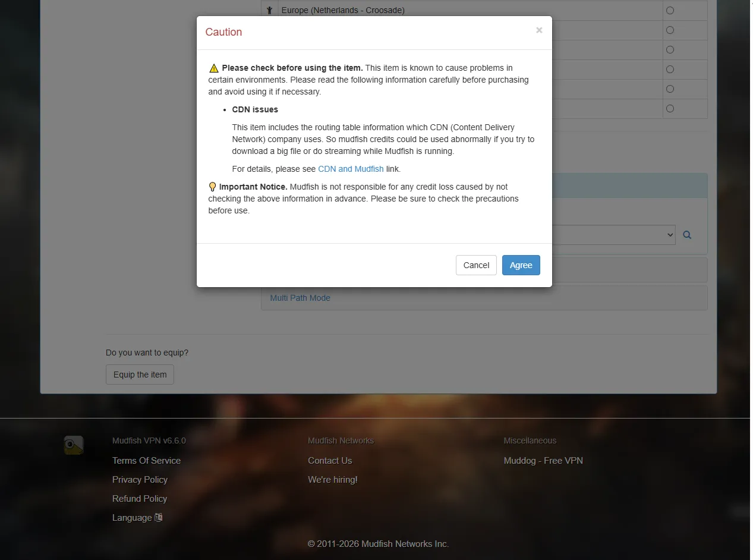Select the second server row radio button
This screenshot has width=753, height=560.
(670, 30)
